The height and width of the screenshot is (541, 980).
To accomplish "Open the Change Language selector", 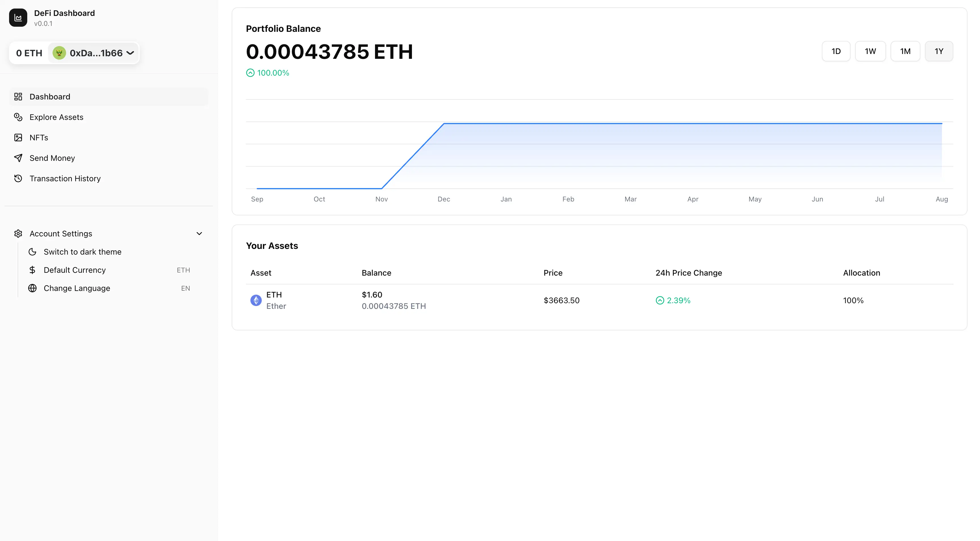I will coord(77,288).
